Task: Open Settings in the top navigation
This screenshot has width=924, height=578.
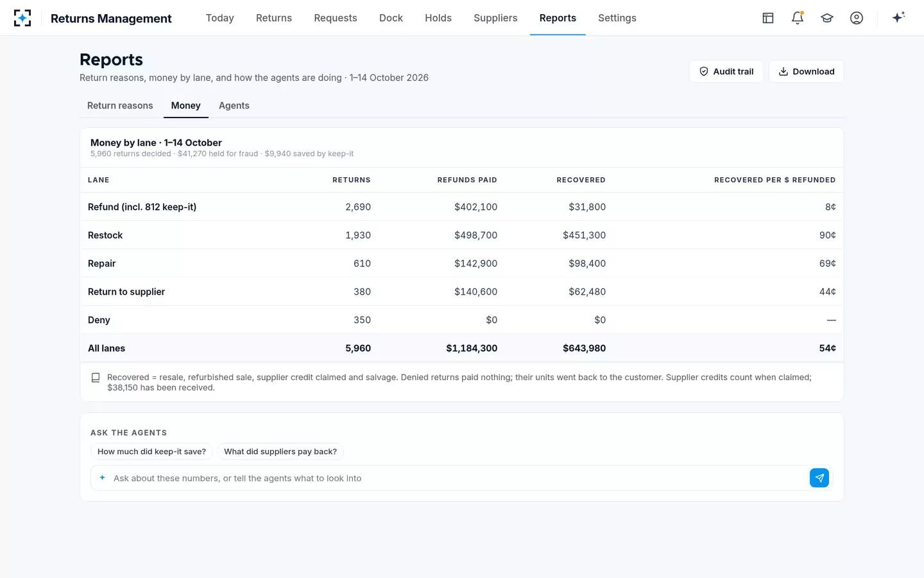Action: point(617,18)
